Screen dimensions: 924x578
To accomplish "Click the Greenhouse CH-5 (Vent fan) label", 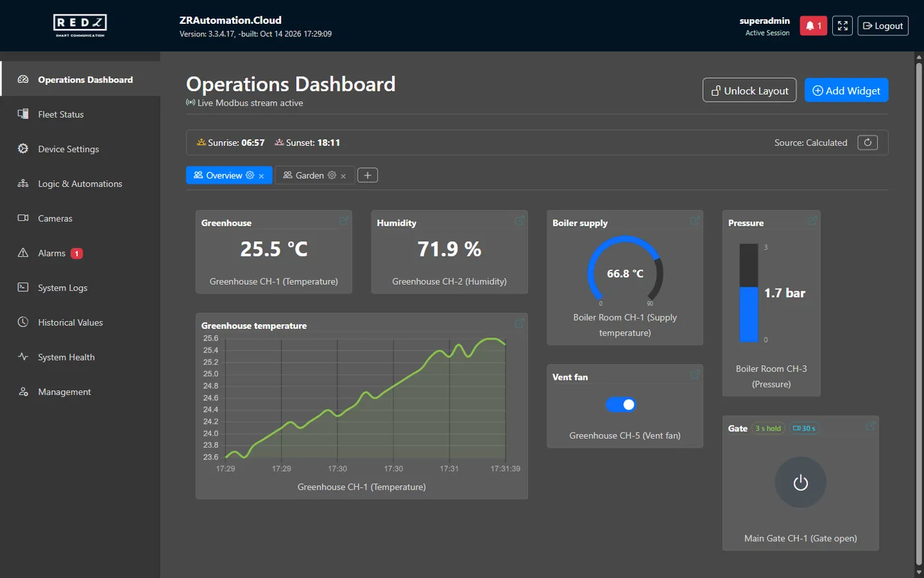I will (x=625, y=435).
